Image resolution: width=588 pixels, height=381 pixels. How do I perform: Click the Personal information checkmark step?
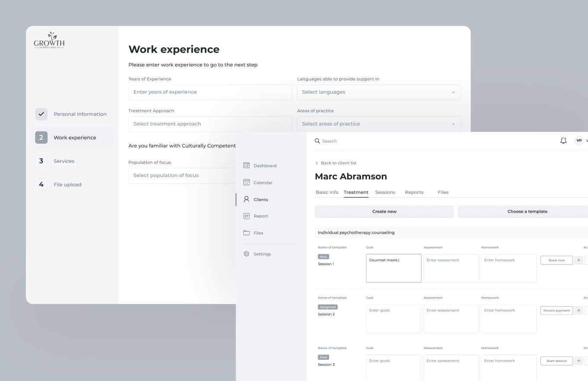pos(41,114)
